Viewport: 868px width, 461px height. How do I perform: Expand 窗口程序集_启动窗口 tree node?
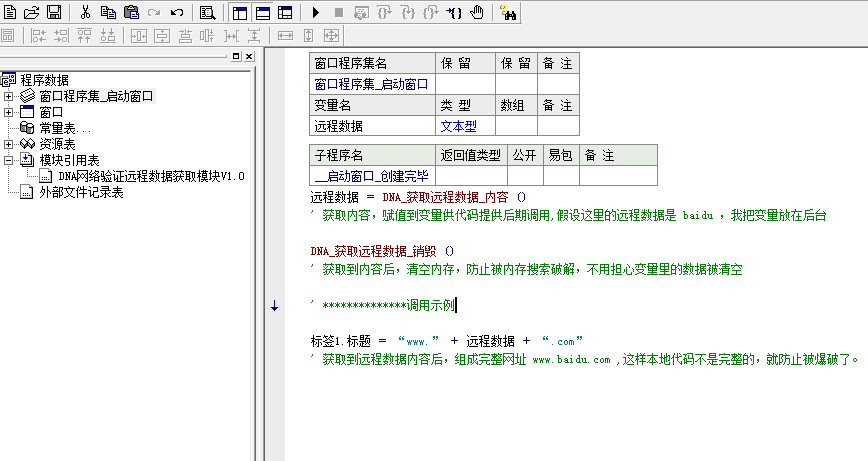click(x=8, y=96)
